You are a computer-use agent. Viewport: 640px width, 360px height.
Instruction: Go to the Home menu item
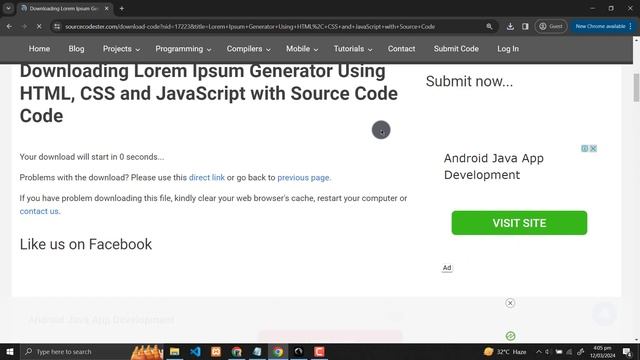click(x=39, y=49)
